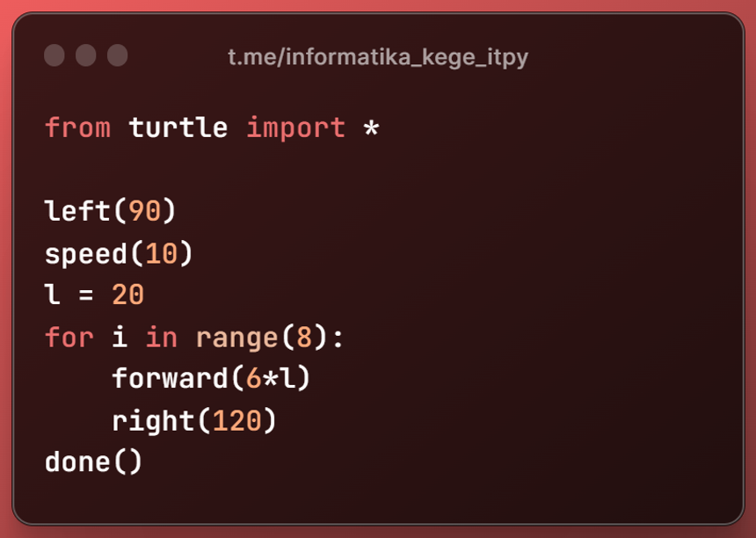
Task: Click the left(90) line
Action: [x=111, y=212]
